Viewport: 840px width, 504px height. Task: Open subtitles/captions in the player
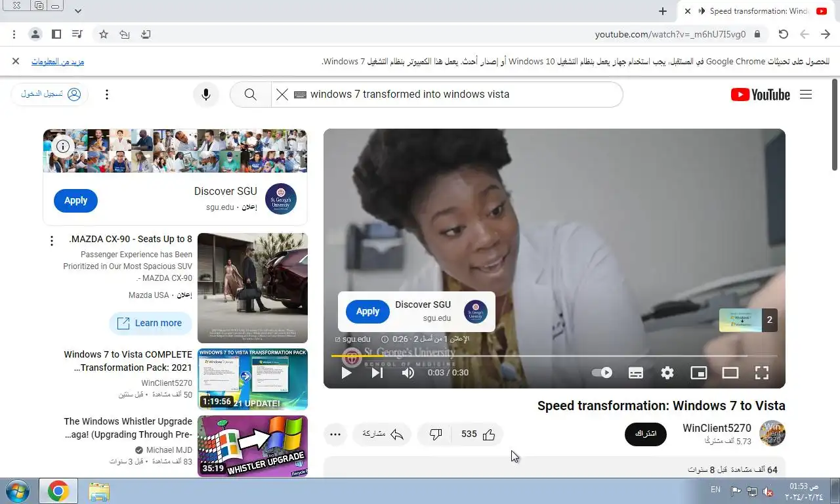coord(636,373)
